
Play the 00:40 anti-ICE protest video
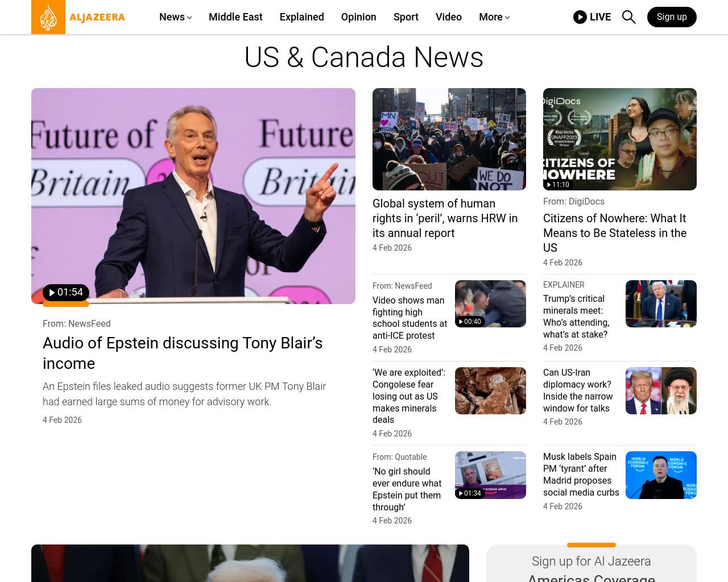[470, 322]
